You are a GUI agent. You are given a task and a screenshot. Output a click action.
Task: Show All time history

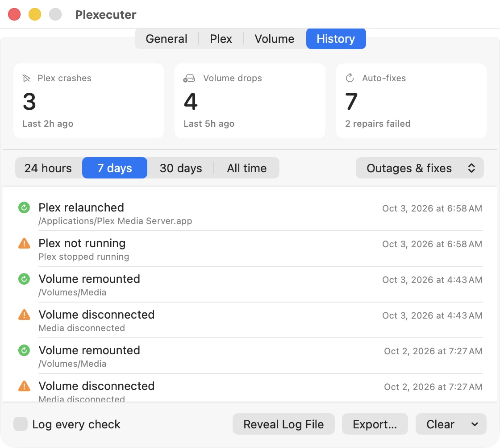coord(247,168)
